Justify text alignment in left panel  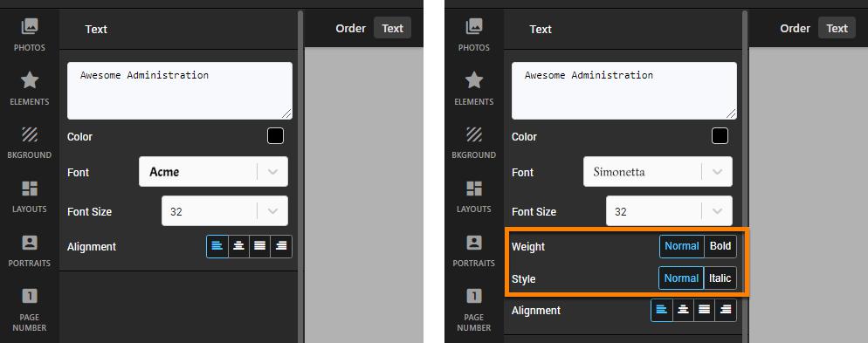259,246
